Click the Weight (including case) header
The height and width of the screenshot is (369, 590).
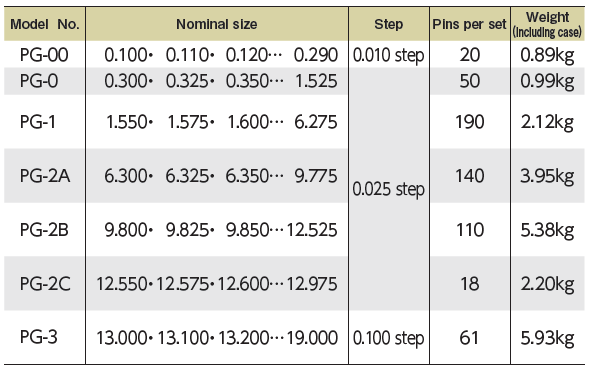point(547,24)
